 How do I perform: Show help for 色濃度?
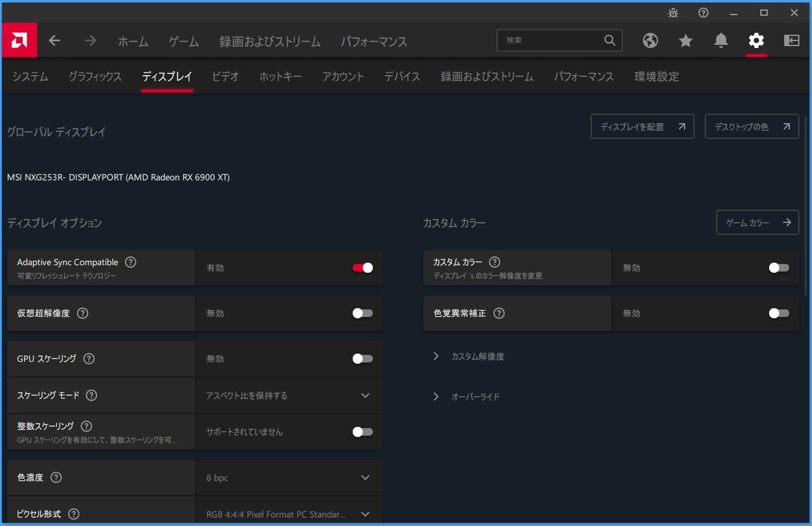[x=56, y=477]
